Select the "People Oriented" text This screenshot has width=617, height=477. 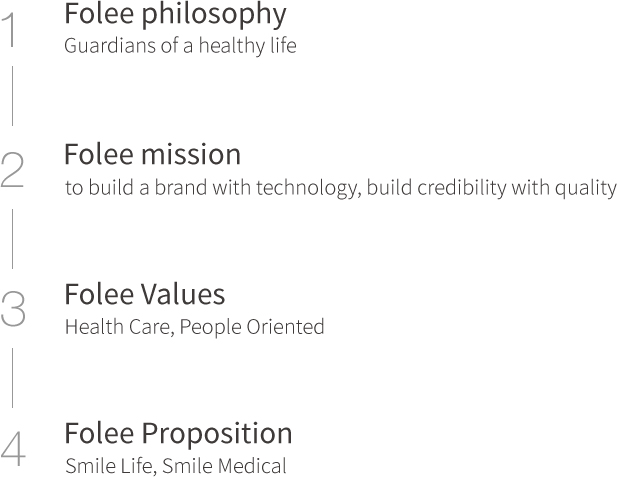pos(254,327)
